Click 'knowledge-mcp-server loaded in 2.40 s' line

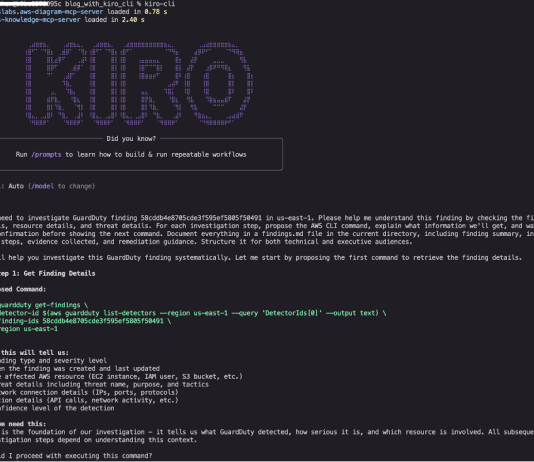[x=72, y=20]
